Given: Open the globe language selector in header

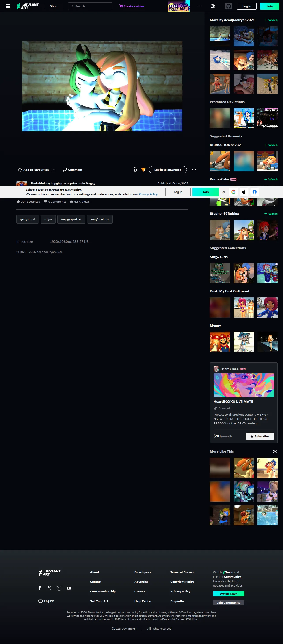Looking at the screenshot, I should pos(213,6).
